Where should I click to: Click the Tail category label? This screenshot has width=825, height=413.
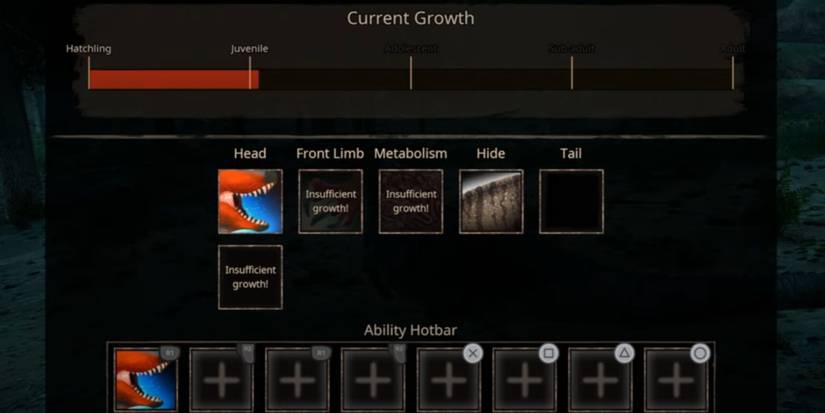[571, 154]
